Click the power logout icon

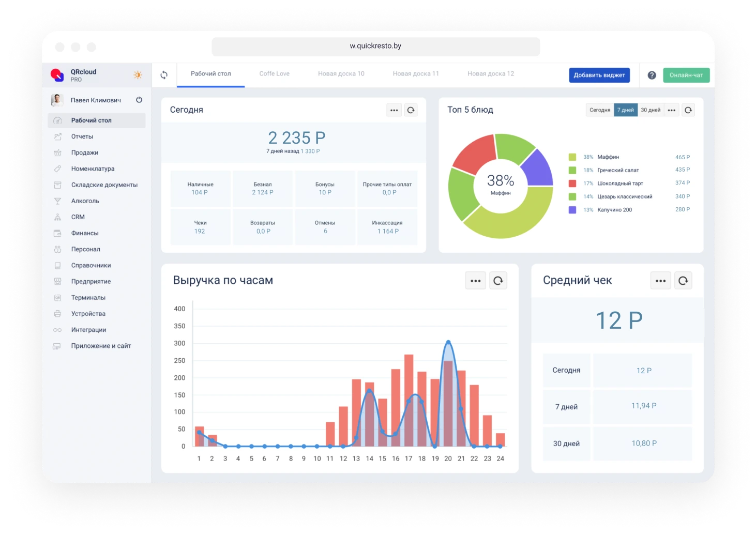pyautogui.click(x=139, y=100)
